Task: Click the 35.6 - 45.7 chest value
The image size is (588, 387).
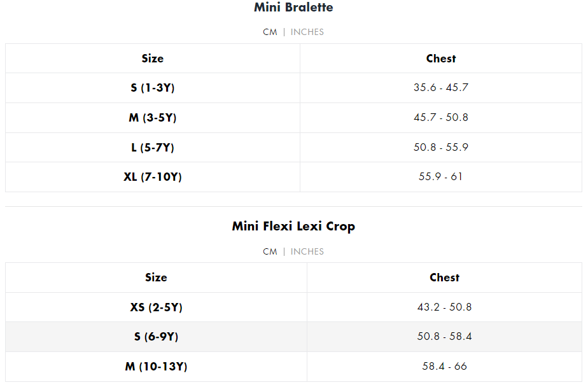Action: point(441,87)
